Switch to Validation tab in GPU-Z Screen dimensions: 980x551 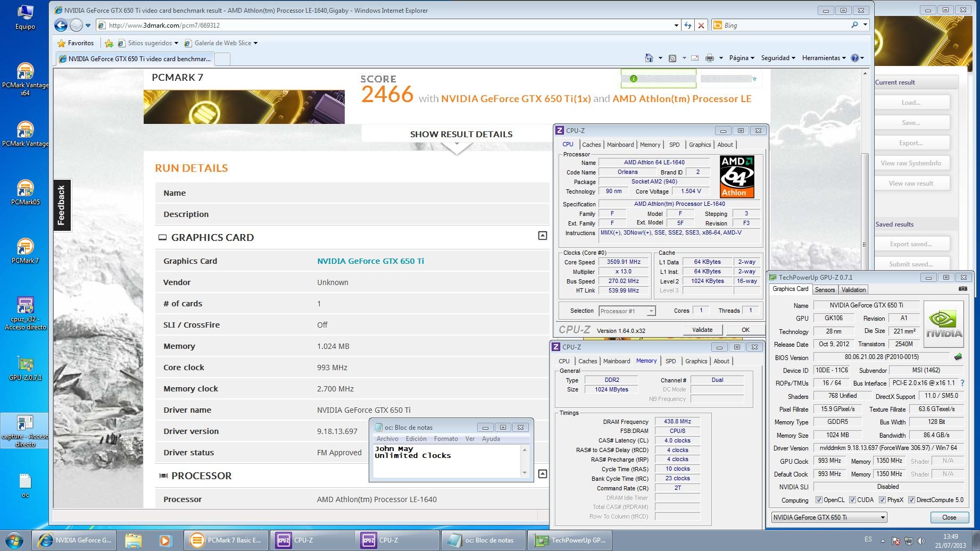pyautogui.click(x=853, y=290)
